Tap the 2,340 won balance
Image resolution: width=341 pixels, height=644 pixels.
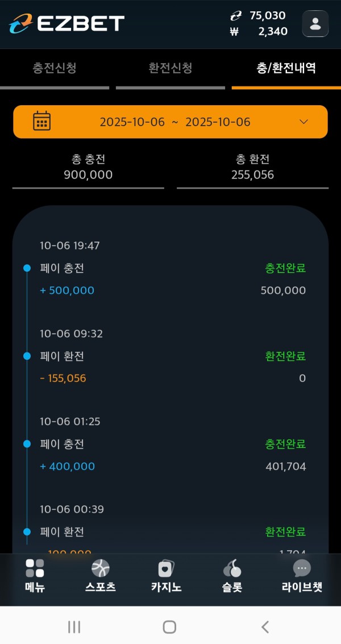point(272,31)
